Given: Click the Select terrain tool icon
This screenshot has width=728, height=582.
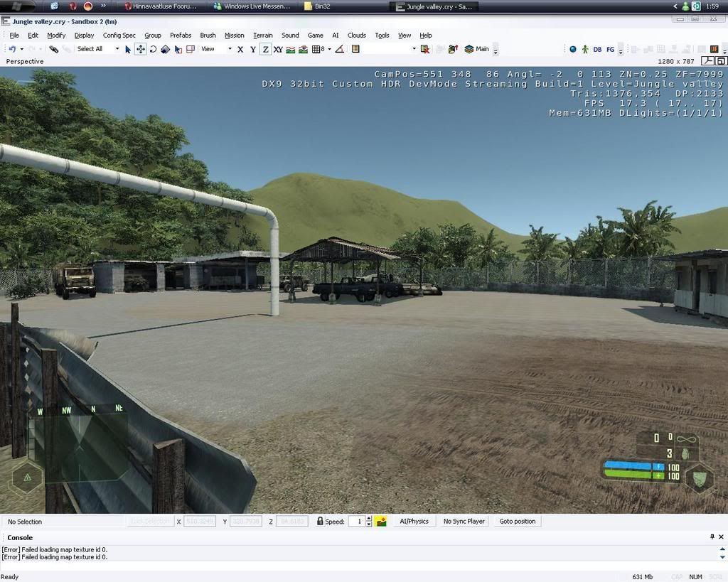Looking at the screenshot, I should [x=178, y=49].
